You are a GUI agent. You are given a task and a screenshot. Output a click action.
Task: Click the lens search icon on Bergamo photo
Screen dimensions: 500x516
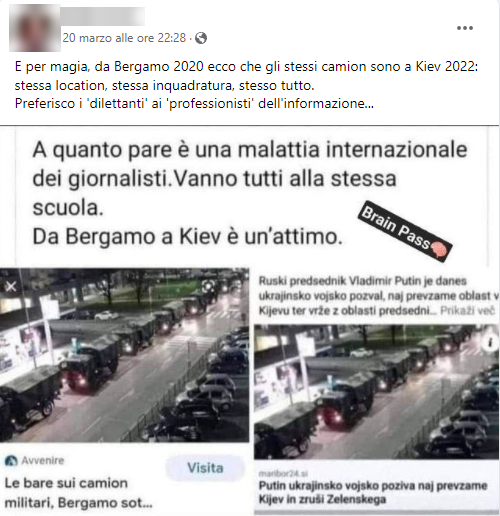click(208, 286)
